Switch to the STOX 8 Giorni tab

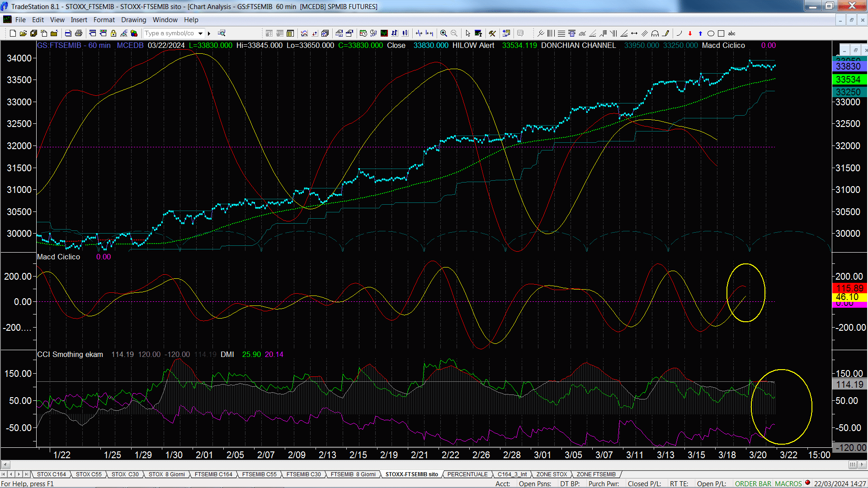pos(167,474)
